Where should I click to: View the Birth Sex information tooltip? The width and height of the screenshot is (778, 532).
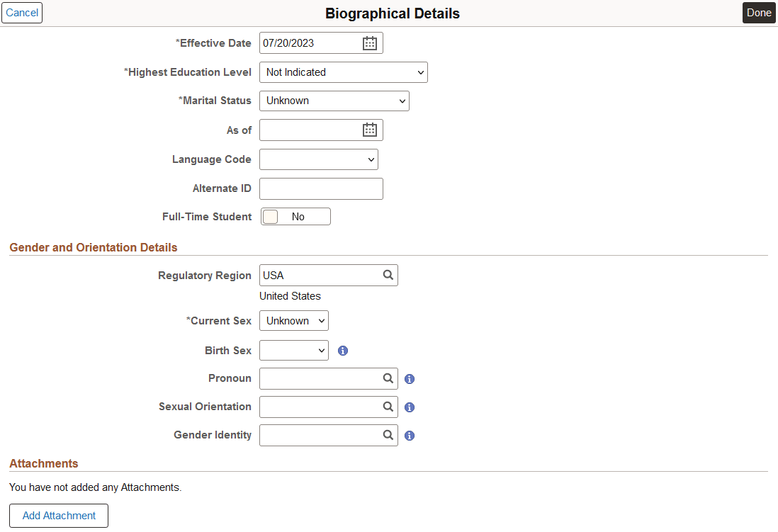tap(343, 350)
